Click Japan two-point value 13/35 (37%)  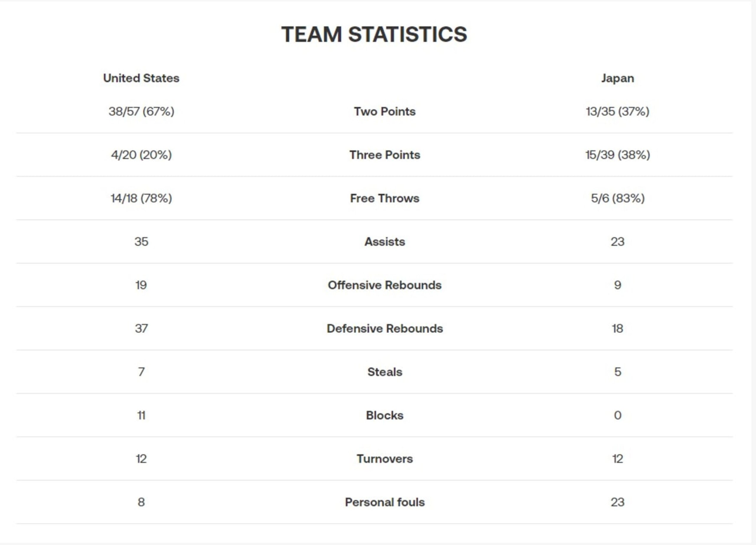(618, 111)
